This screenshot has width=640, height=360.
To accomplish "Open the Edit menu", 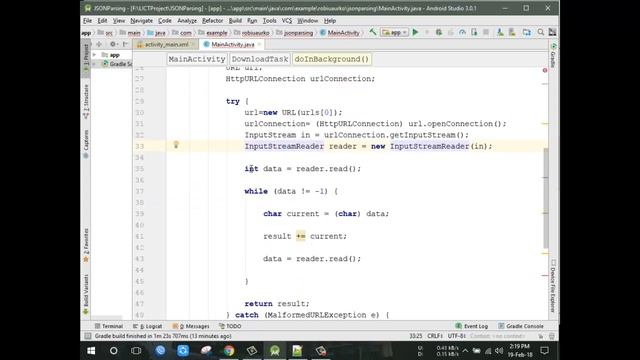I will [x=102, y=20].
